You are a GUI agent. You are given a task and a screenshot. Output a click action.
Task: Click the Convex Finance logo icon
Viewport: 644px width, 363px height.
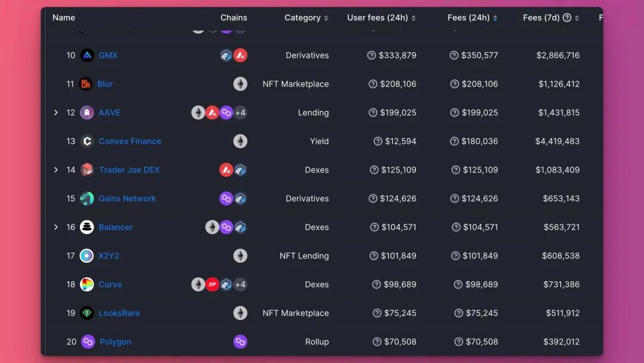(x=87, y=141)
